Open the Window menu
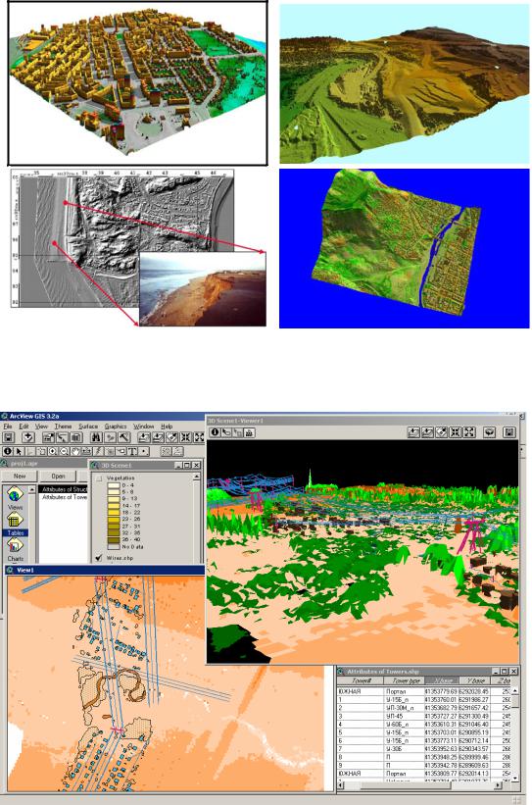The width and height of the screenshot is (532, 805). click(144, 427)
